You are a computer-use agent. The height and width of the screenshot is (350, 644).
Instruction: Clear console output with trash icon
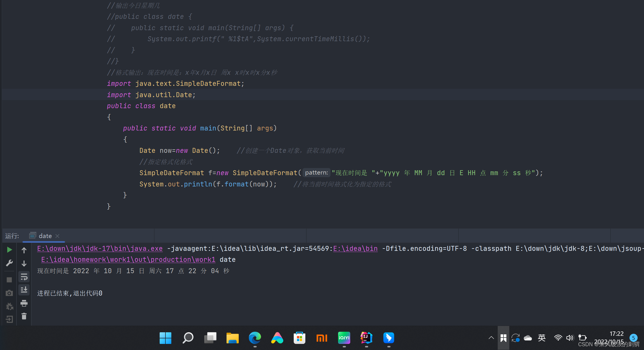24,316
